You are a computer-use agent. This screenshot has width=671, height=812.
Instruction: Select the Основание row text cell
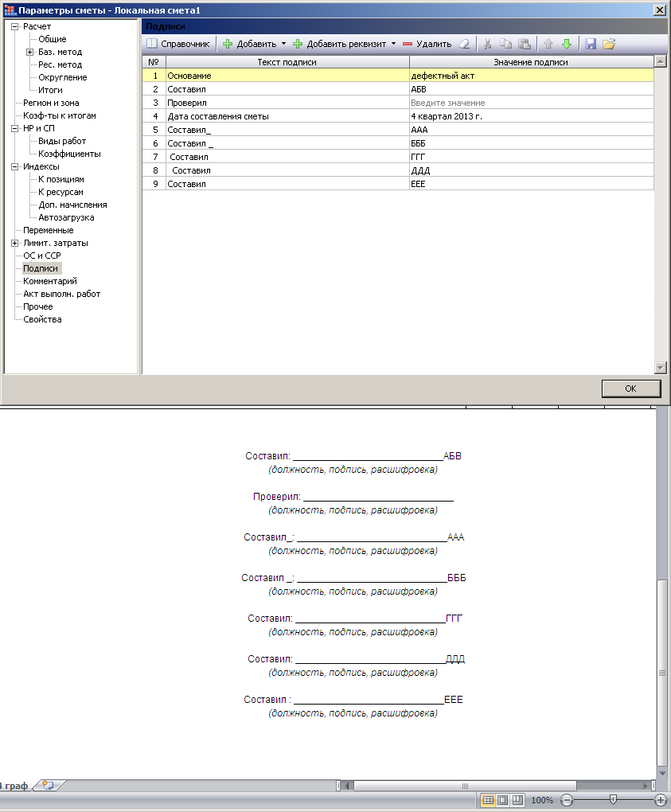287,76
